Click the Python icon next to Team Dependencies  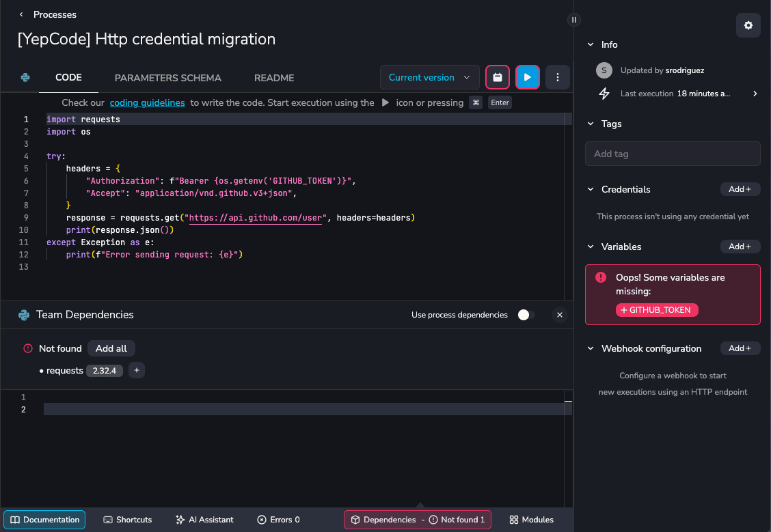pos(24,315)
